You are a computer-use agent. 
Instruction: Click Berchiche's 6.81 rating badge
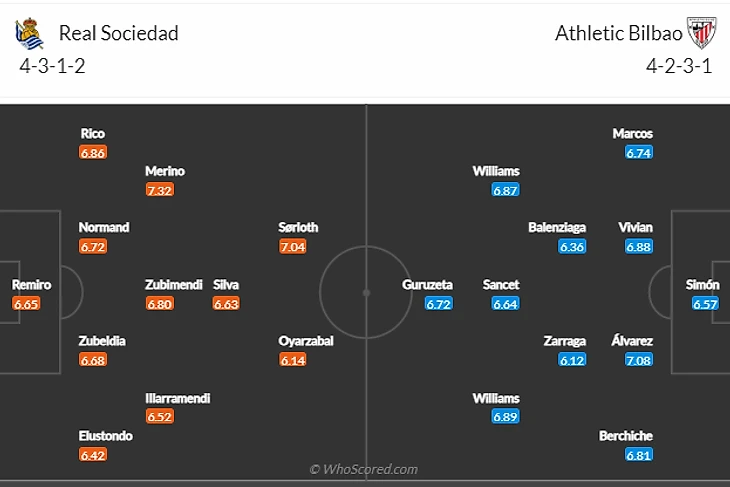tap(638, 455)
